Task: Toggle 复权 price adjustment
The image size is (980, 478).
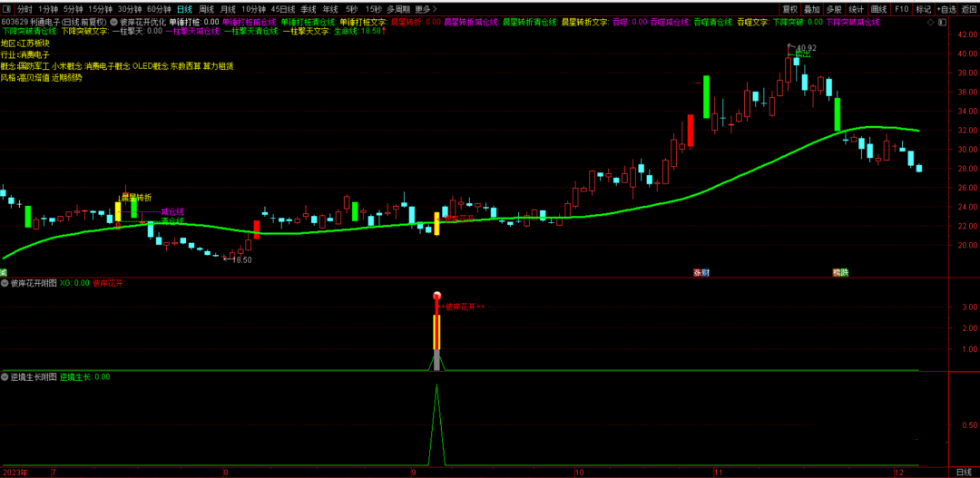Action: point(790,9)
